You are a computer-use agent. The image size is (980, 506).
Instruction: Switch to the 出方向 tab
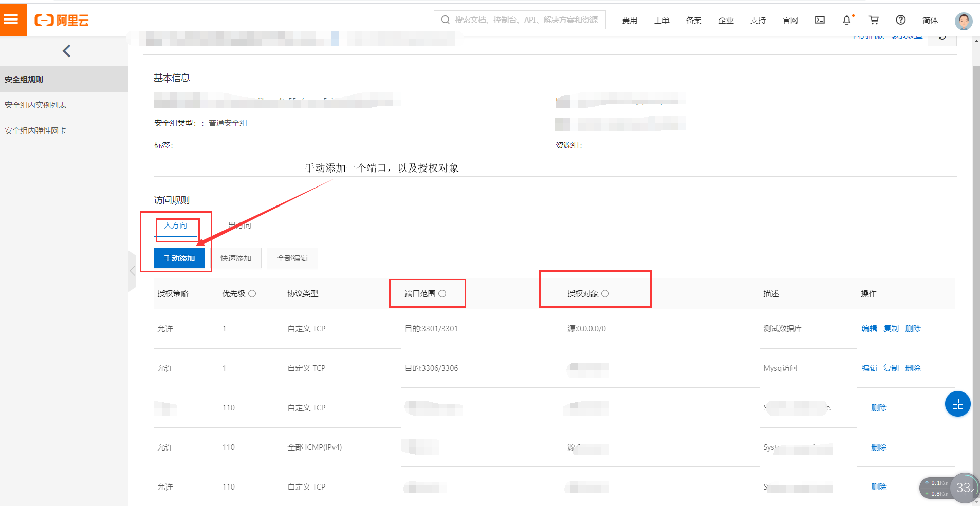239,225
